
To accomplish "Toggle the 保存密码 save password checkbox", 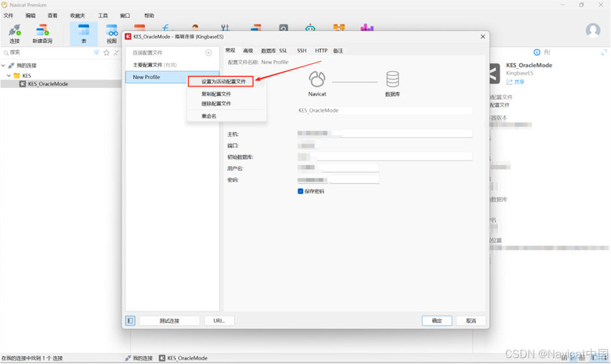I will point(300,191).
